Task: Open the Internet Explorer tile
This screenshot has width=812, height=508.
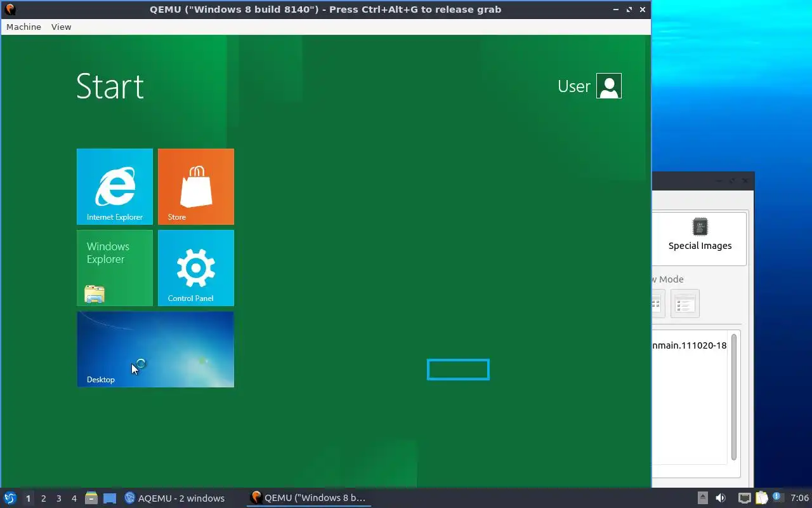Action: pos(115,187)
